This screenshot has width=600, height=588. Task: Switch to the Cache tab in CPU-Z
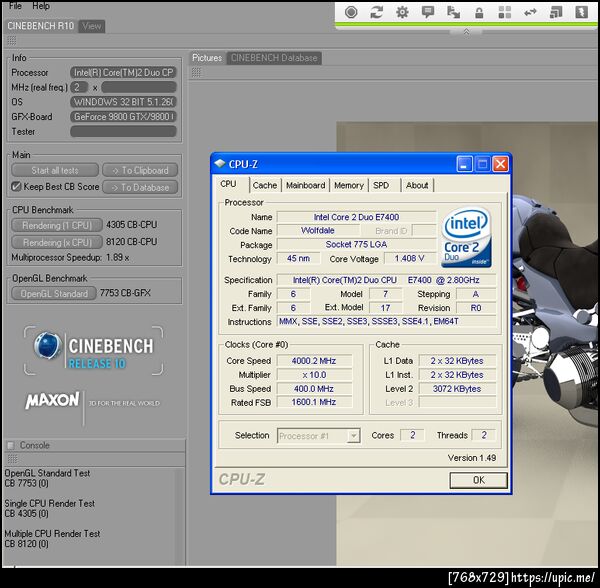(x=265, y=185)
